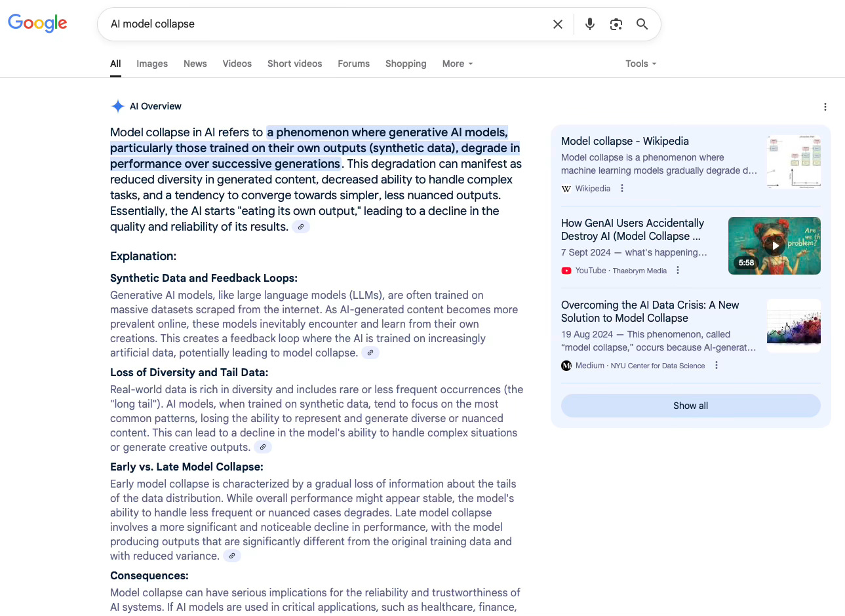This screenshot has width=845, height=616.
Task: Open source link chip after Synthetic Data paragraph
Action: (x=370, y=353)
